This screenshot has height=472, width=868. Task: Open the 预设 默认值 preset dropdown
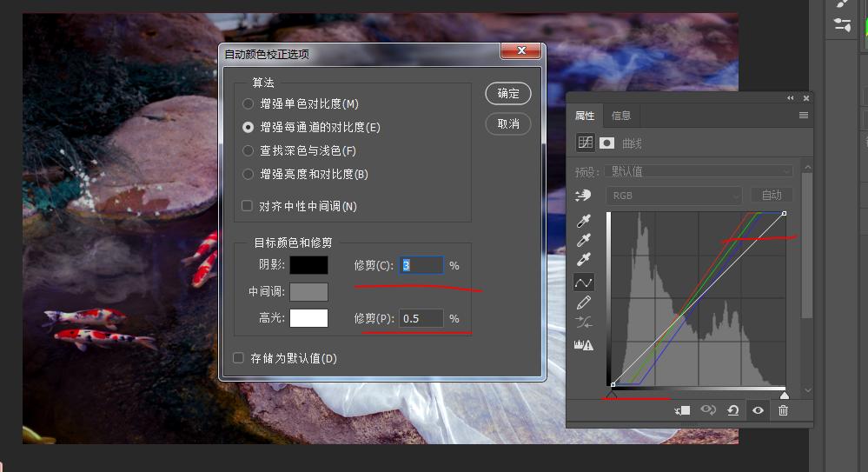click(x=699, y=171)
